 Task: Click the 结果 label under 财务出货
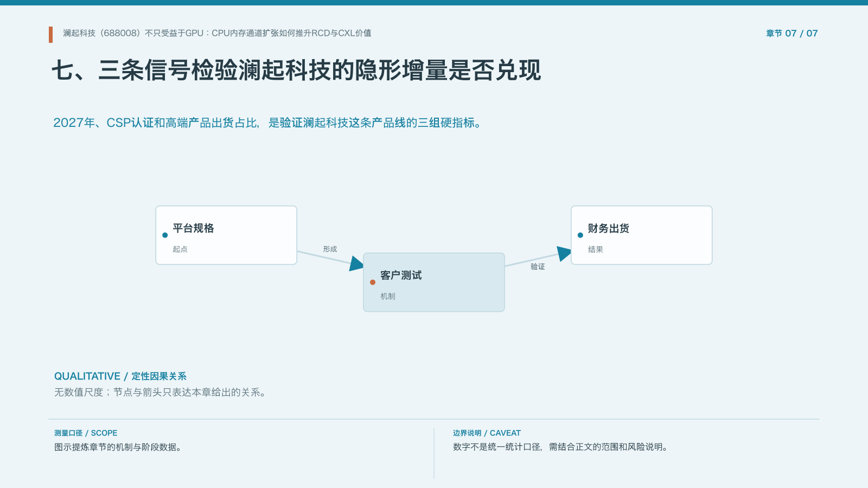pos(596,249)
